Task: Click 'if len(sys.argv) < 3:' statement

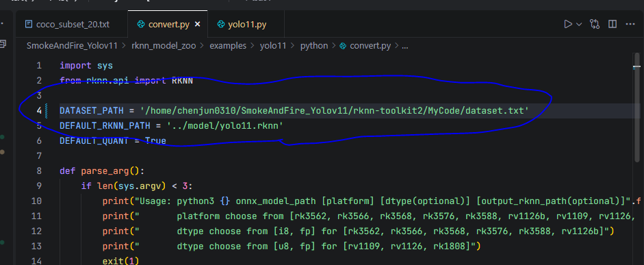Action: pos(137,186)
